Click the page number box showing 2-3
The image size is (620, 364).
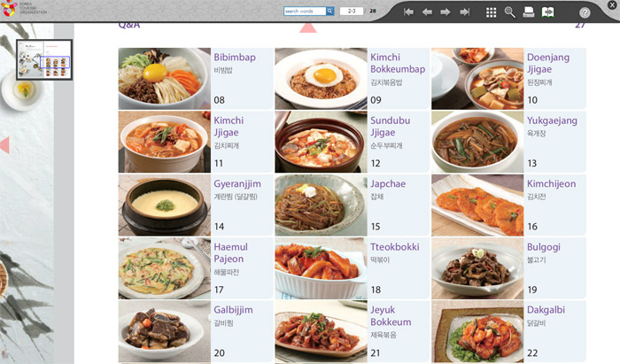tap(352, 12)
